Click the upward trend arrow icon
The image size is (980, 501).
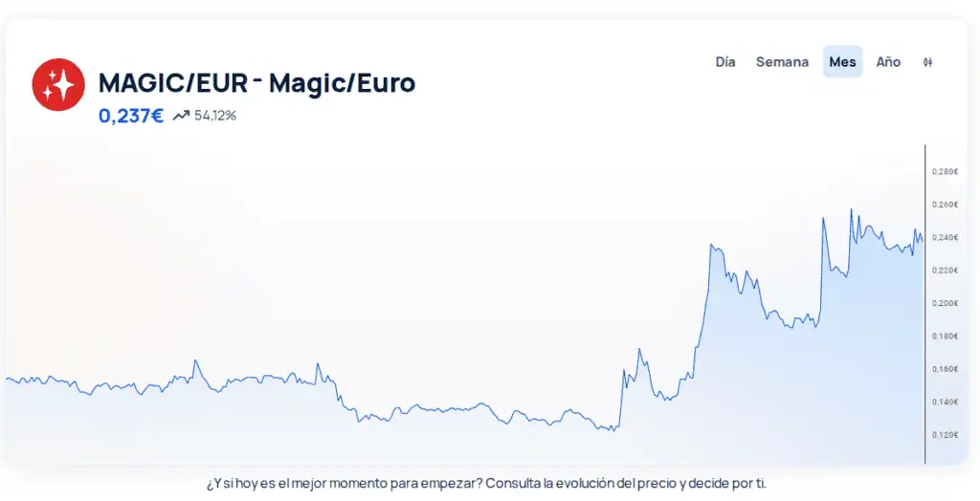point(181,116)
